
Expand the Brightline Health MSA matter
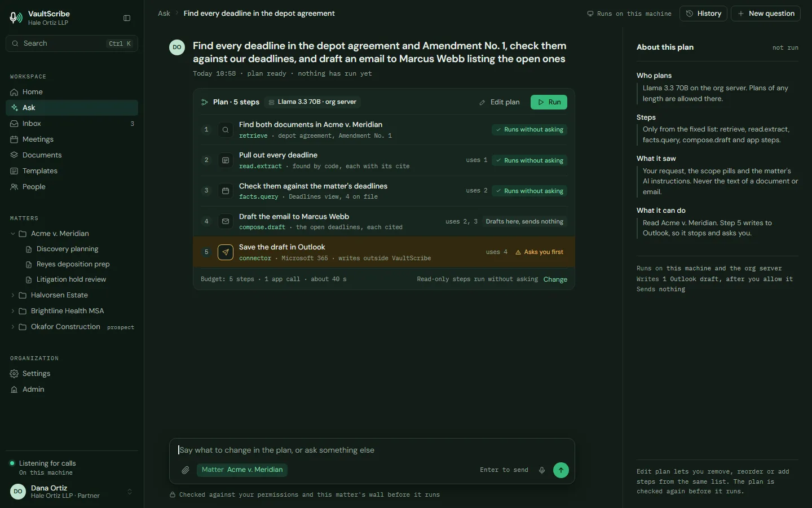[x=13, y=311]
